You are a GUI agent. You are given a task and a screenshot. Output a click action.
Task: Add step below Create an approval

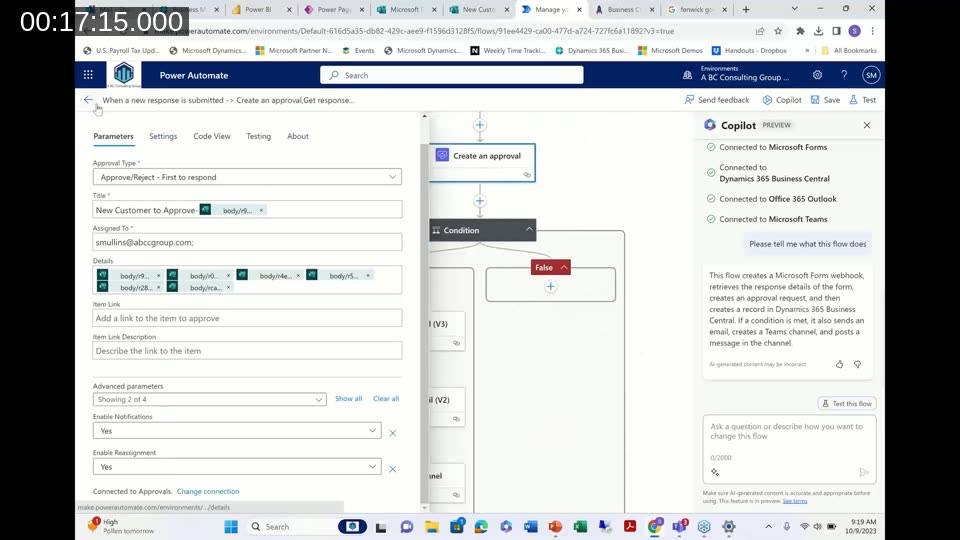coord(480,201)
